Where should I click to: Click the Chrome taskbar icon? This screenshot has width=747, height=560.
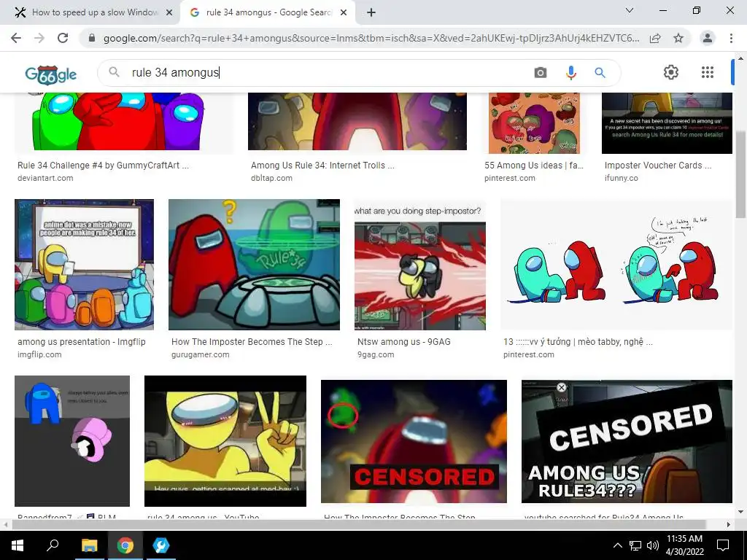pyautogui.click(x=125, y=545)
